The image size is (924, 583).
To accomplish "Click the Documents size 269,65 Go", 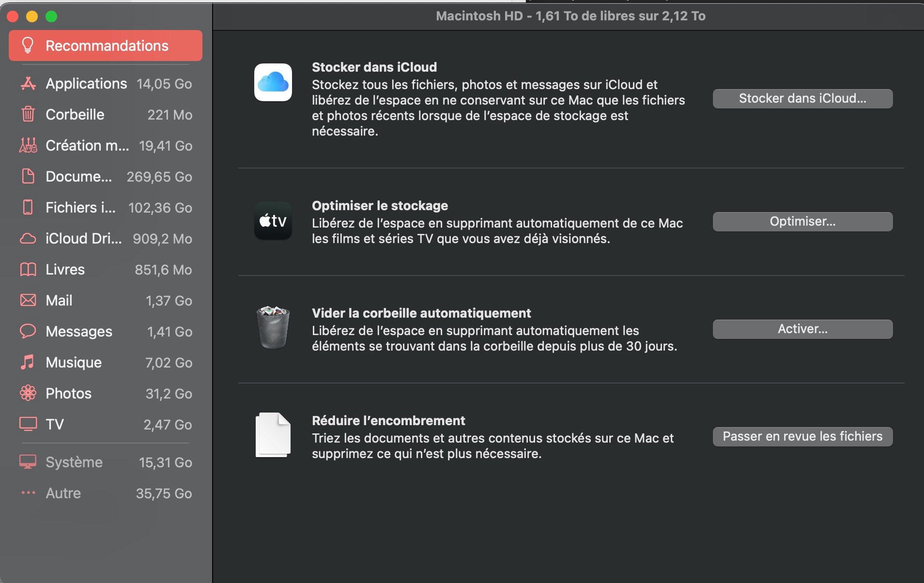I will 159,177.
